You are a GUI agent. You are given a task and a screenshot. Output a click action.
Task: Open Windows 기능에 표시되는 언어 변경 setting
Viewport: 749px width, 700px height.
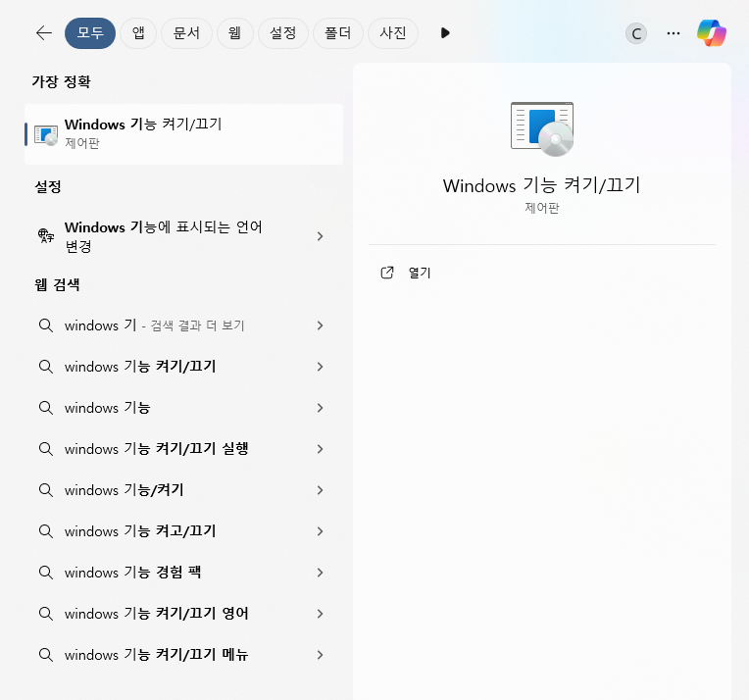pos(184,236)
